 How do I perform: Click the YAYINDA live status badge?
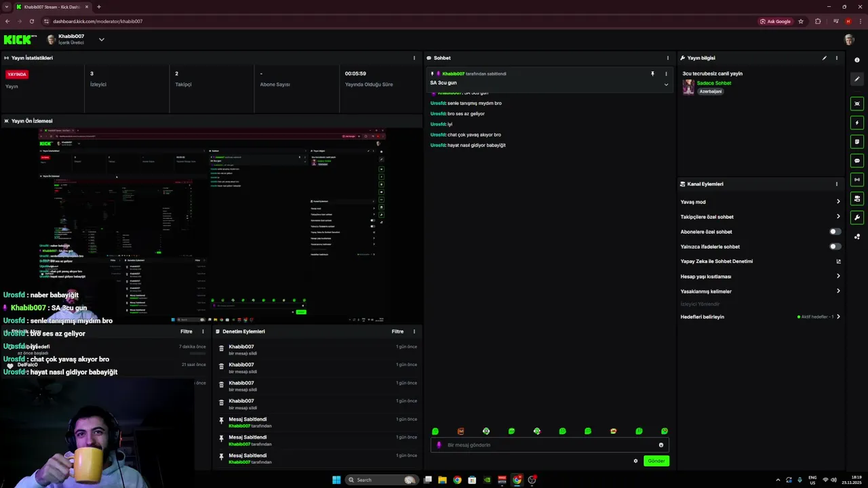pyautogui.click(x=17, y=74)
